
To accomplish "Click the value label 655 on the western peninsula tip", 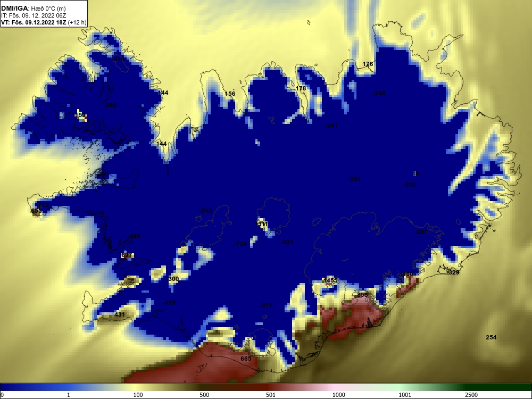I will point(36,211).
